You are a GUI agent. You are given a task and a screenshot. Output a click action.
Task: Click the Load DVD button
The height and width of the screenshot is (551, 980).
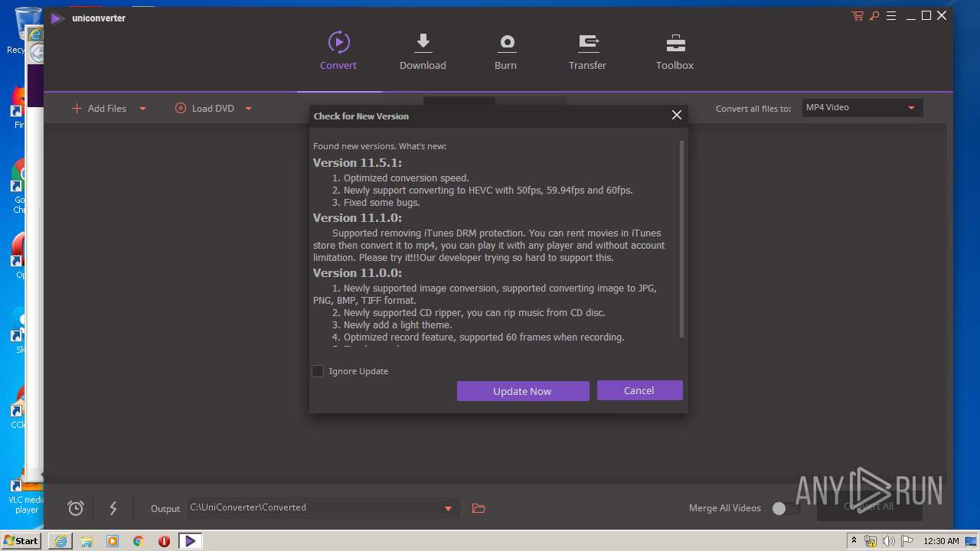pos(204,109)
